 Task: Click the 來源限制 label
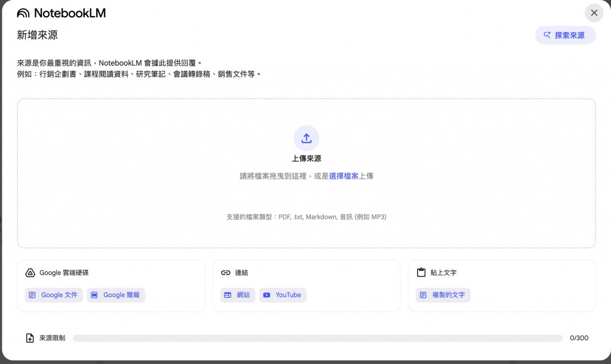coord(53,338)
